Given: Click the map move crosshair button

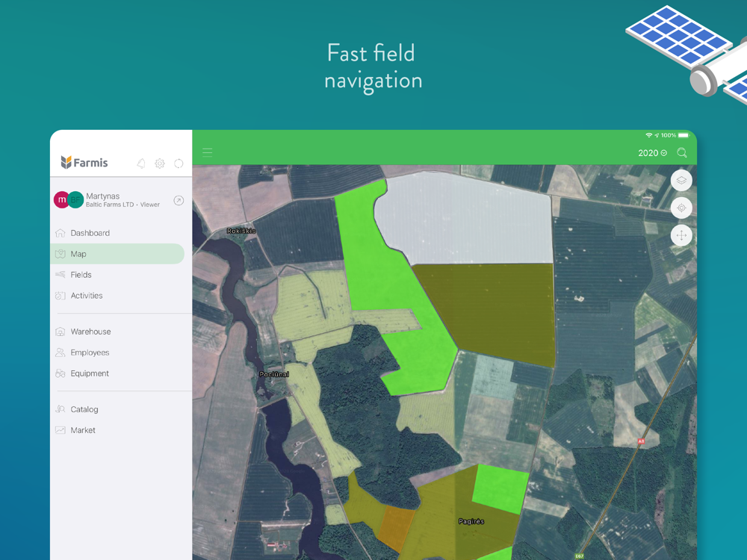Looking at the screenshot, I should pos(681,235).
